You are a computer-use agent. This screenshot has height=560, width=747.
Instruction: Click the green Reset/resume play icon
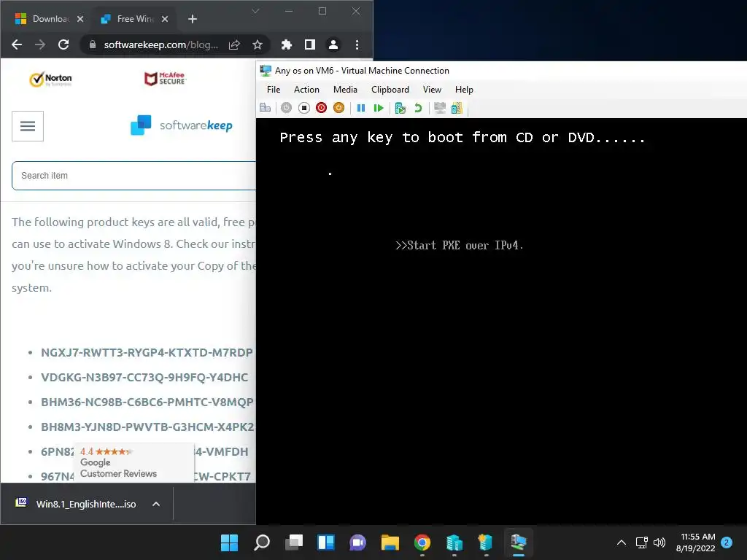point(379,108)
